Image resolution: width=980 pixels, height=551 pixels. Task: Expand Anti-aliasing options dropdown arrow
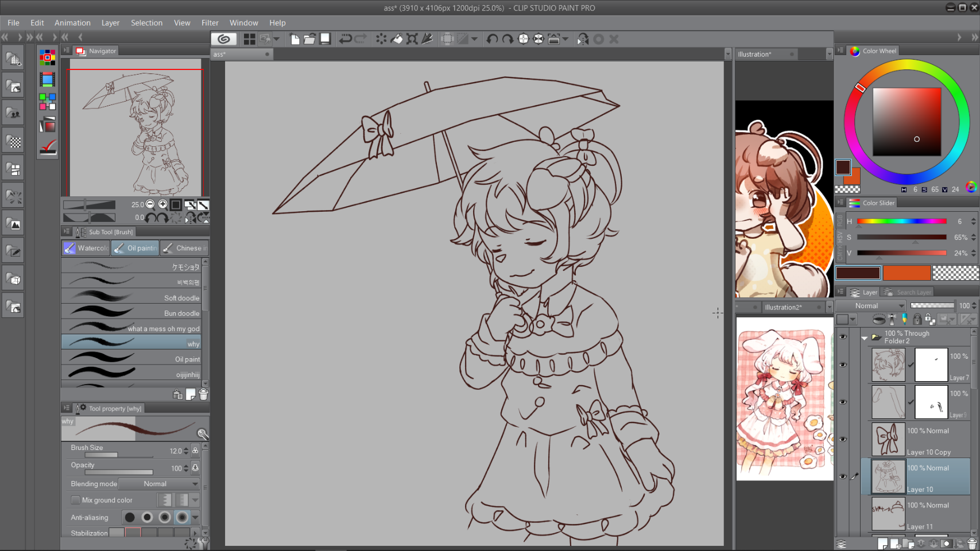[x=195, y=517]
